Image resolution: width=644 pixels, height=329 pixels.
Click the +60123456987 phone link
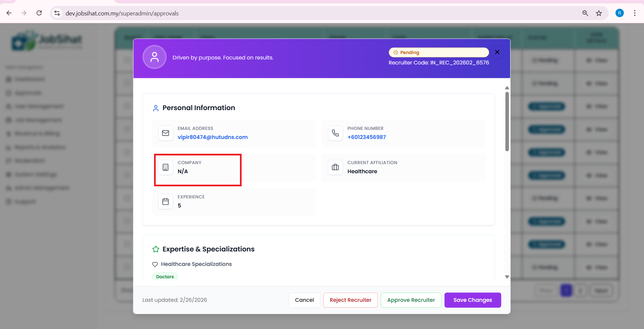click(x=366, y=137)
